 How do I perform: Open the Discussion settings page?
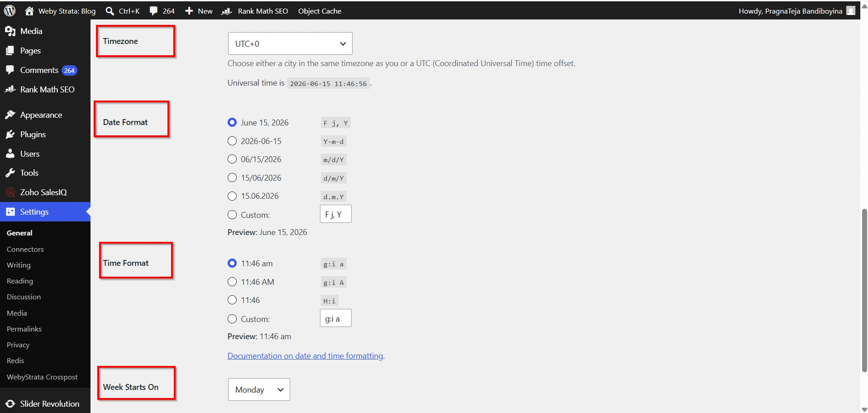[x=24, y=297]
